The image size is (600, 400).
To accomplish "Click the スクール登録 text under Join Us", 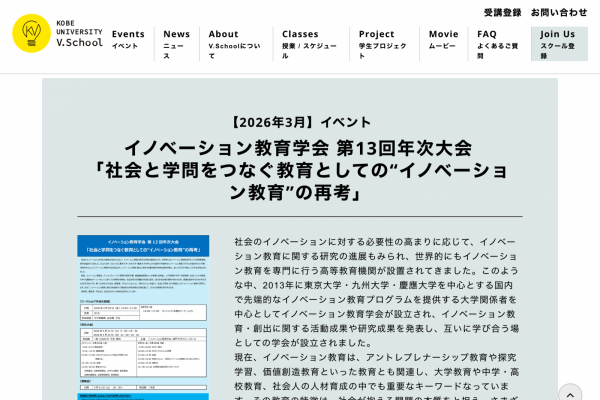I will [557, 50].
